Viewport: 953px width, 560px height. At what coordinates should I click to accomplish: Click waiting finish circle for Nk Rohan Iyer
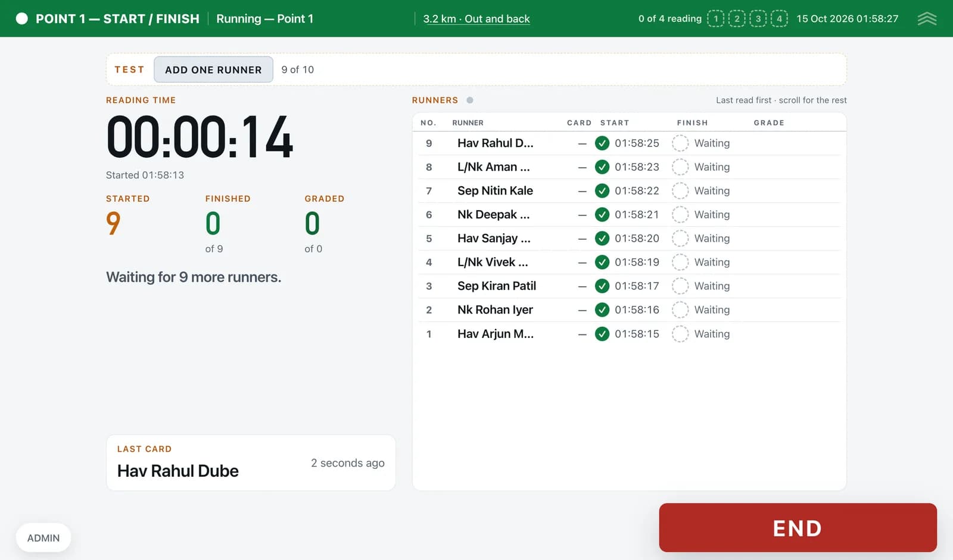[680, 309]
